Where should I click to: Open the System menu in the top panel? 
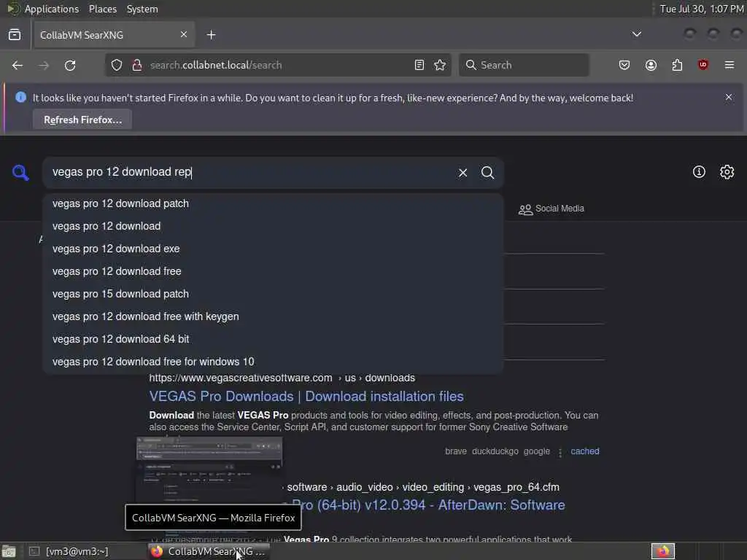click(x=142, y=9)
